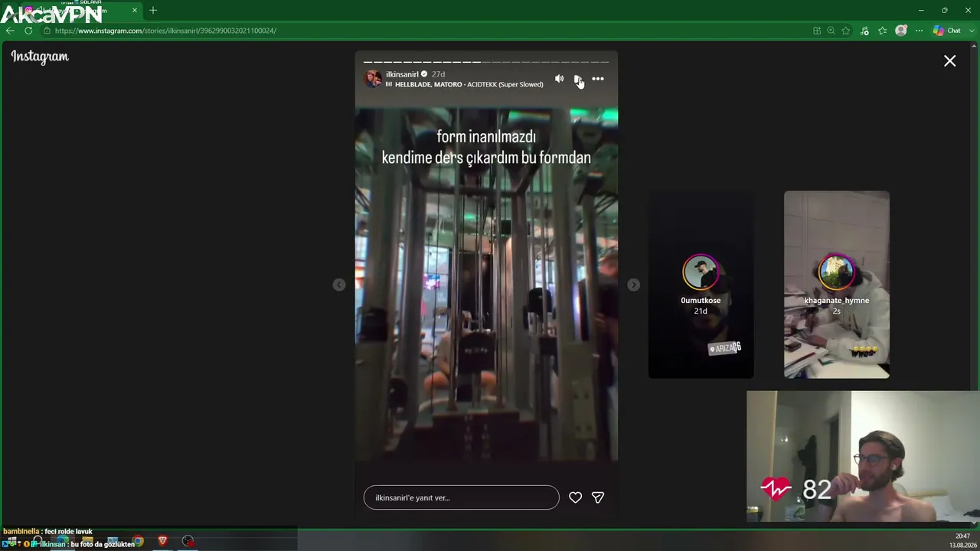Open the Copilot Chat button
The image size is (980, 551).
pos(947,31)
